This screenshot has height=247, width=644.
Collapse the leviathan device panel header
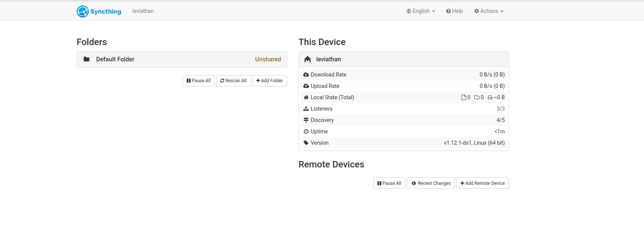click(404, 59)
